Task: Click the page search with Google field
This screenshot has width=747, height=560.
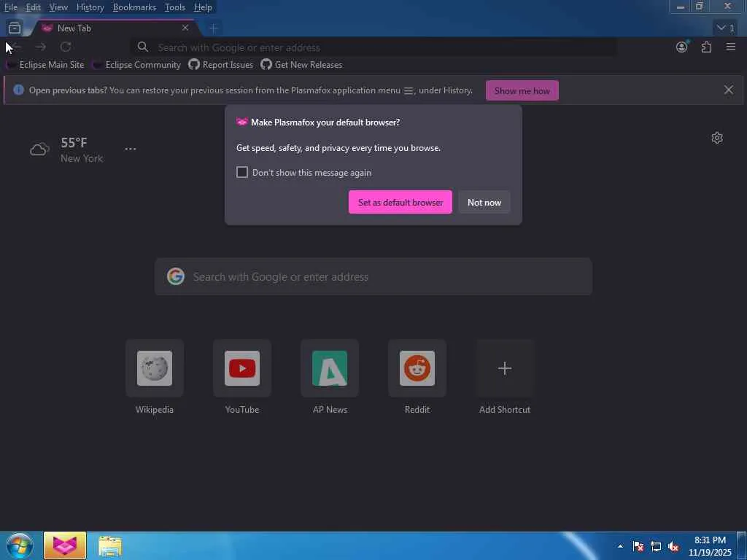Action: (373, 276)
